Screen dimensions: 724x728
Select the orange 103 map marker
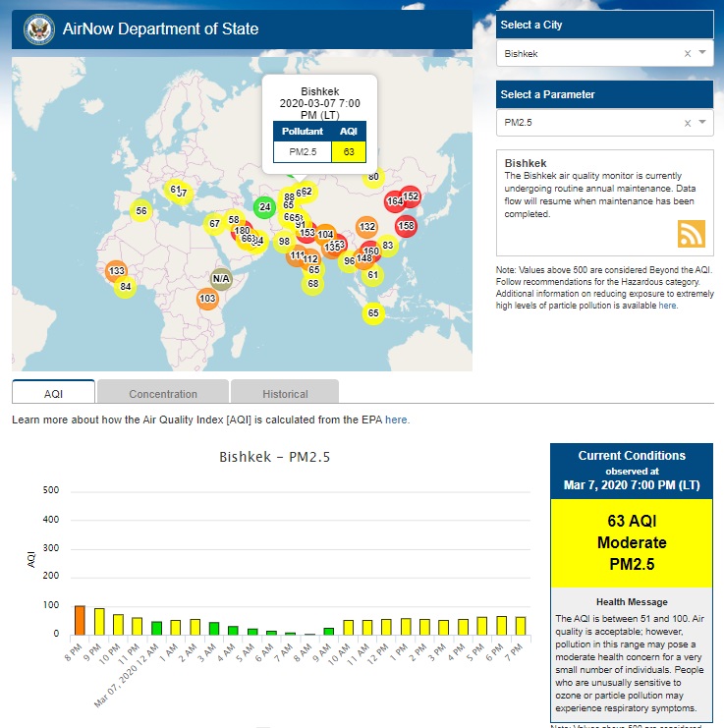pyautogui.click(x=207, y=299)
